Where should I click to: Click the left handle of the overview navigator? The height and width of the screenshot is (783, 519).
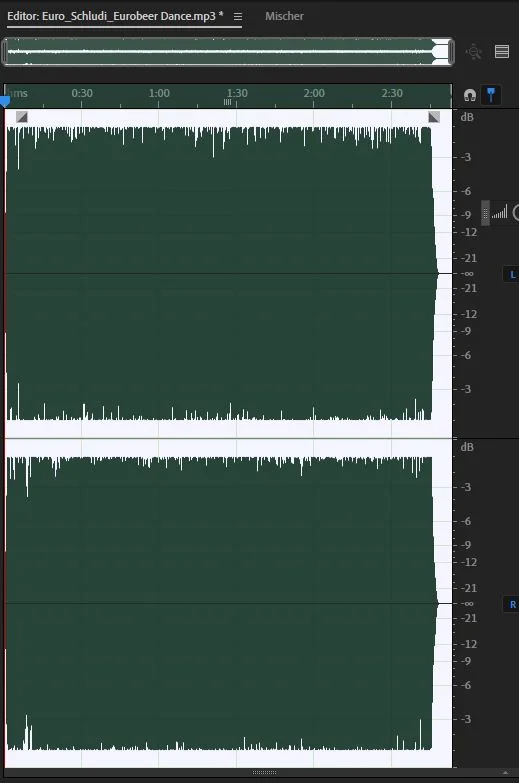click(x=4, y=51)
